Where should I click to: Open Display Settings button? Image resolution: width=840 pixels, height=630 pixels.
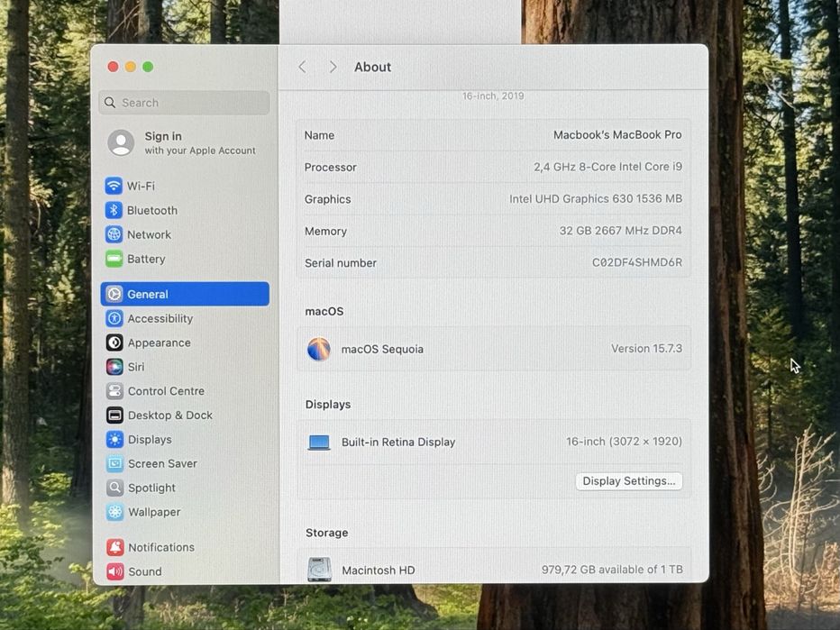pyautogui.click(x=629, y=481)
